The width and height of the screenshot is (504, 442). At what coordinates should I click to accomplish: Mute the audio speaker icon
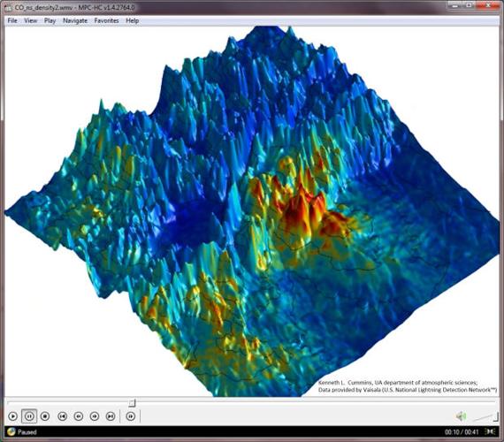pos(462,416)
